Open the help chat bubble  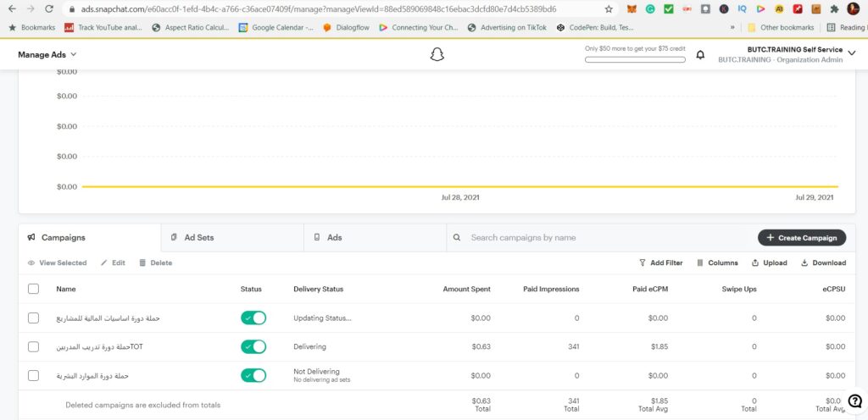coord(855,401)
